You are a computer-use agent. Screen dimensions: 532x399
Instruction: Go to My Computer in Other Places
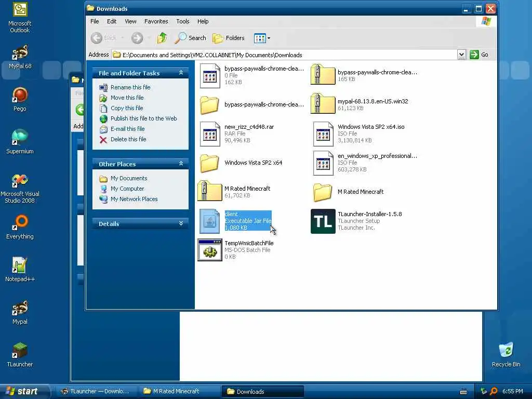coord(127,189)
